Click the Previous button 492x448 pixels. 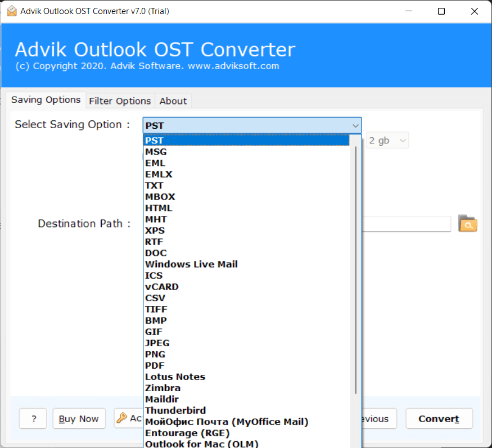coord(377,419)
